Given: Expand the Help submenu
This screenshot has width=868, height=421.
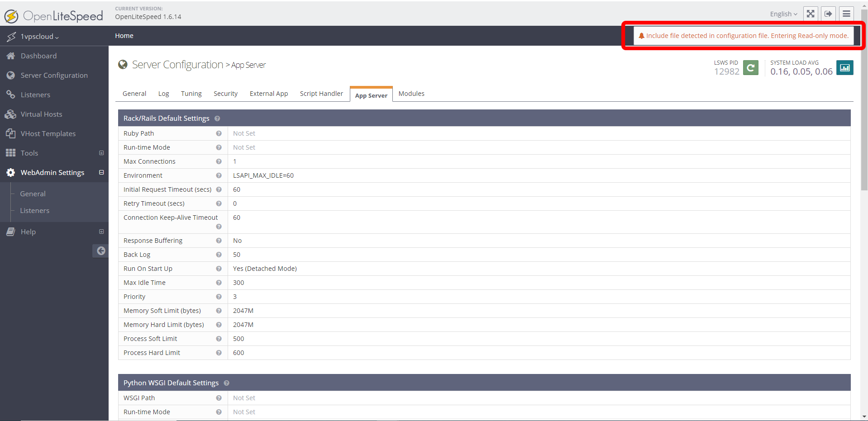Looking at the screenshot, I should point(101,232).
